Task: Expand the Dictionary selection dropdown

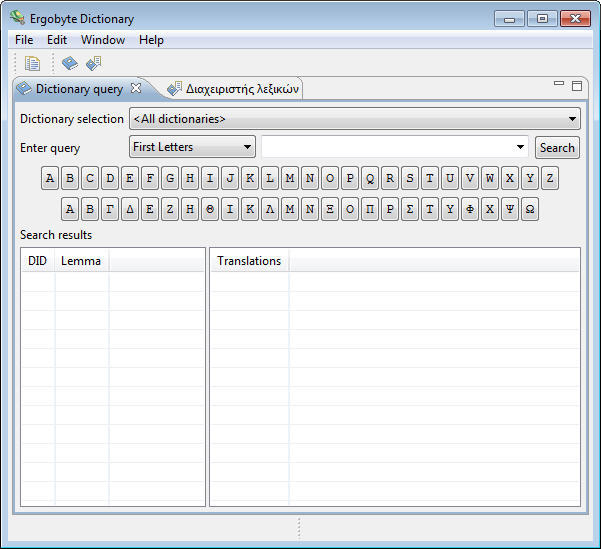Action: tap(572, 119)
